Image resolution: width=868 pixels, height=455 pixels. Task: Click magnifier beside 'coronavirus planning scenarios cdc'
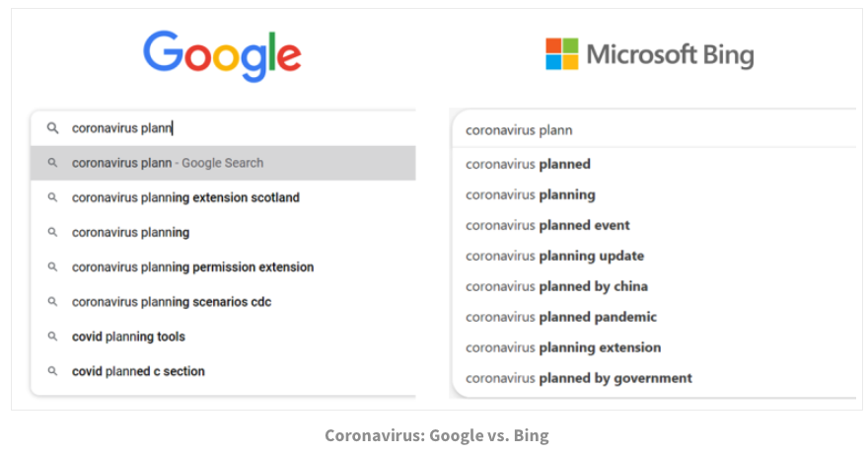[x=52, y=302]
